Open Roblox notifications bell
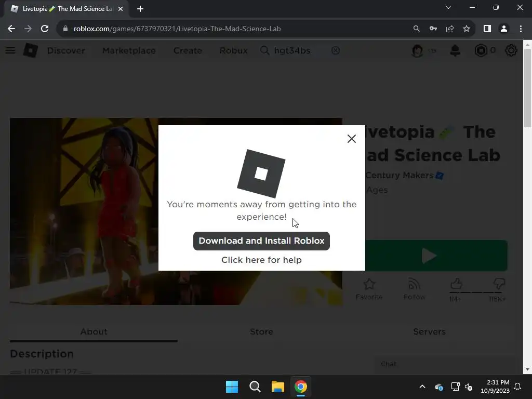The image size is (532, 399). coord(455,50)
